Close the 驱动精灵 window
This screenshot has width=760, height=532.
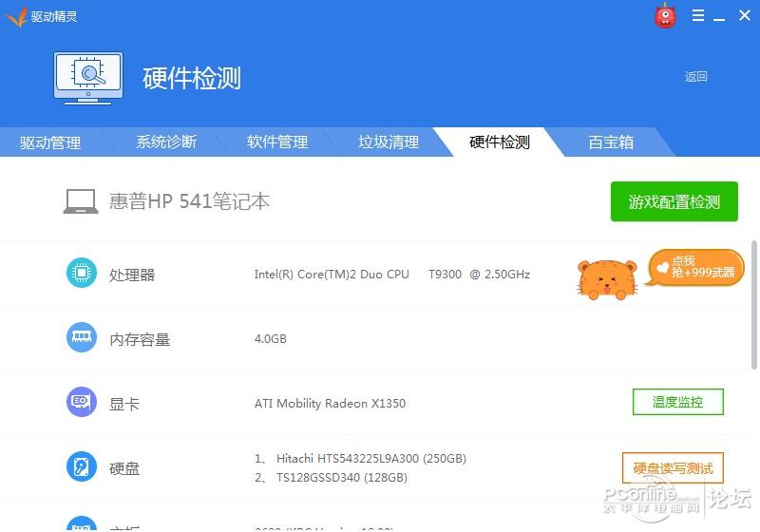click(x=745, y=15)
